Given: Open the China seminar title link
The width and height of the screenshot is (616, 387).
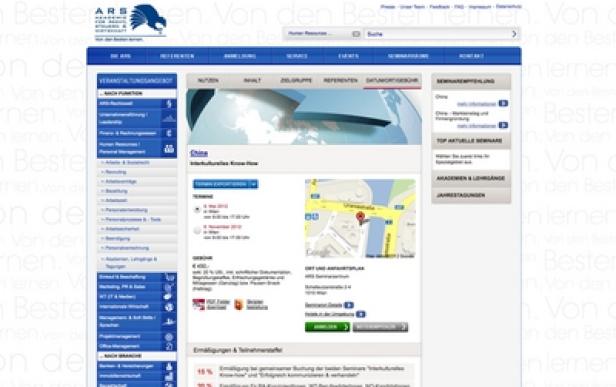Looking at the screenshot, I should [x=199, y=153].
